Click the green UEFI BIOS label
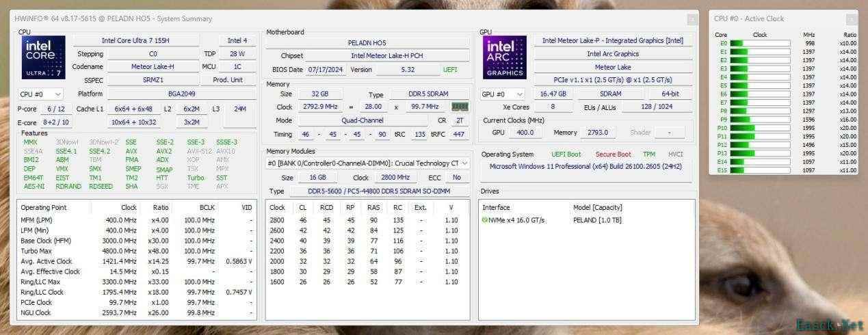868x335 pixels. pos(450,70)
